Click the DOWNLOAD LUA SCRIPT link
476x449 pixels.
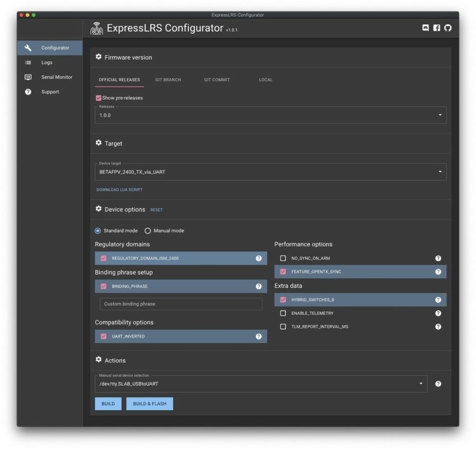(x=119, y=190)
